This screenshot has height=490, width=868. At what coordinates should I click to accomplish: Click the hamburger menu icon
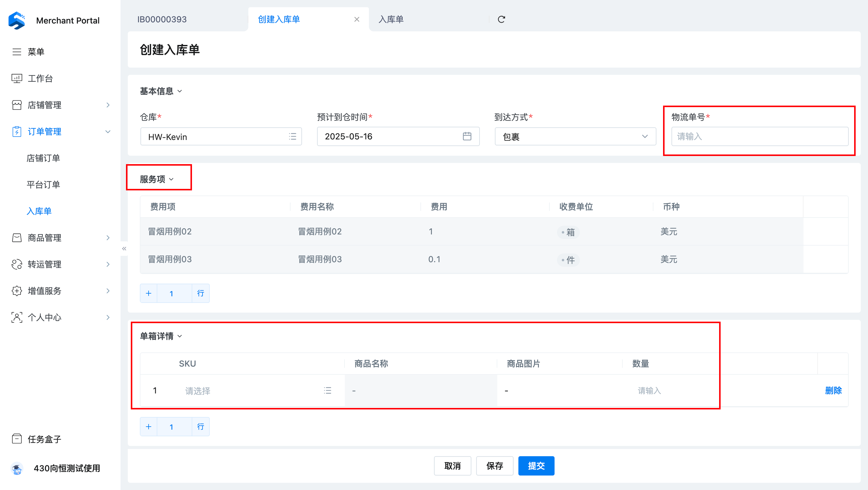[x=17, y=52]
